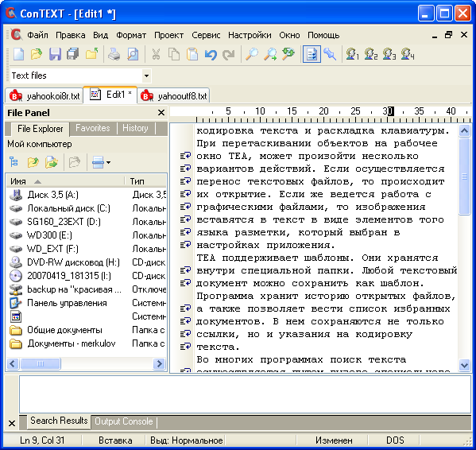Create a new file with toolbar icon

click(18, 54)
